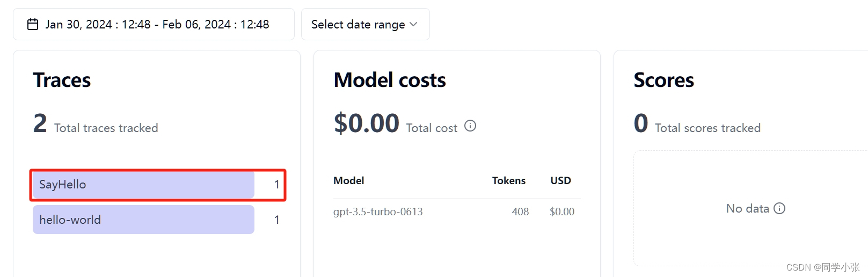
Task: Click the count number beside SayHello
Action: click(x=277, y=185)
